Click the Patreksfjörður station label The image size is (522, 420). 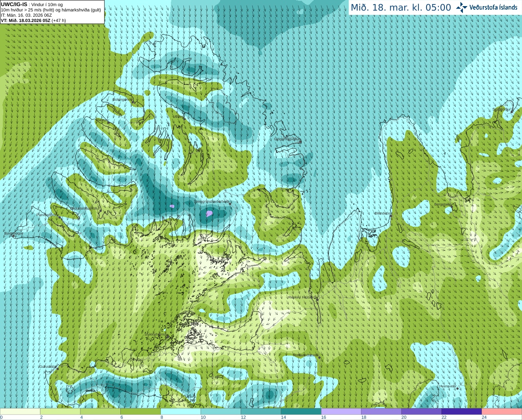47,214
